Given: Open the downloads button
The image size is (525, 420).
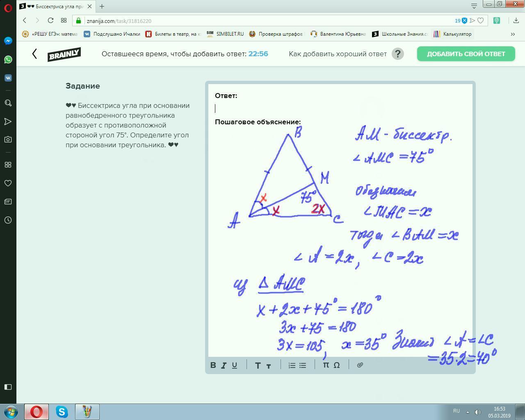Looking at the screenshot, I should pyautogui.click(x=516, y=21).
